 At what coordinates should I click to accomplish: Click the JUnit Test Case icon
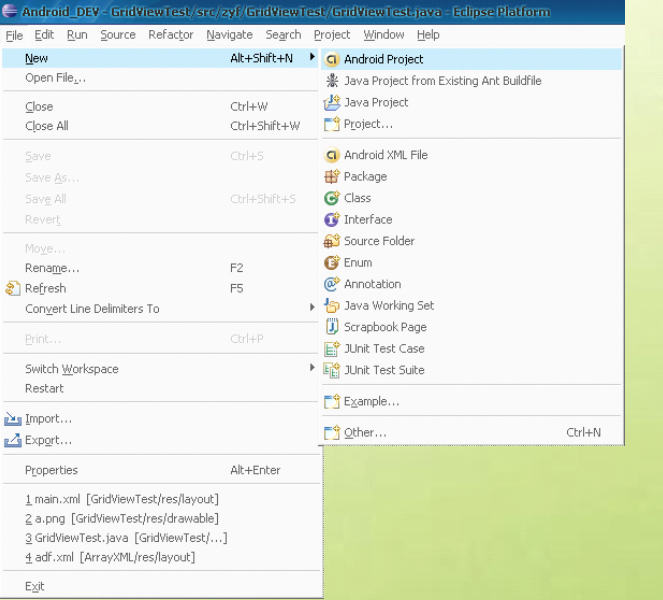pos(332,349)
